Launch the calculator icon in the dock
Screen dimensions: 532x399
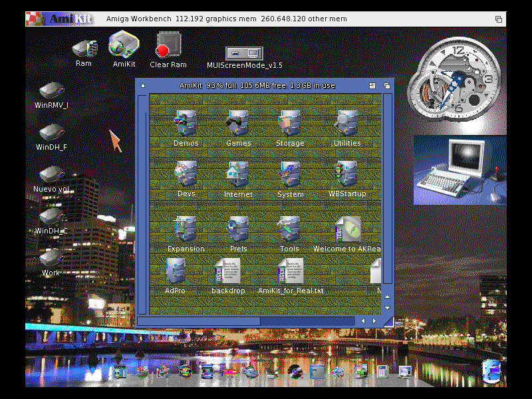click(383, 372)
